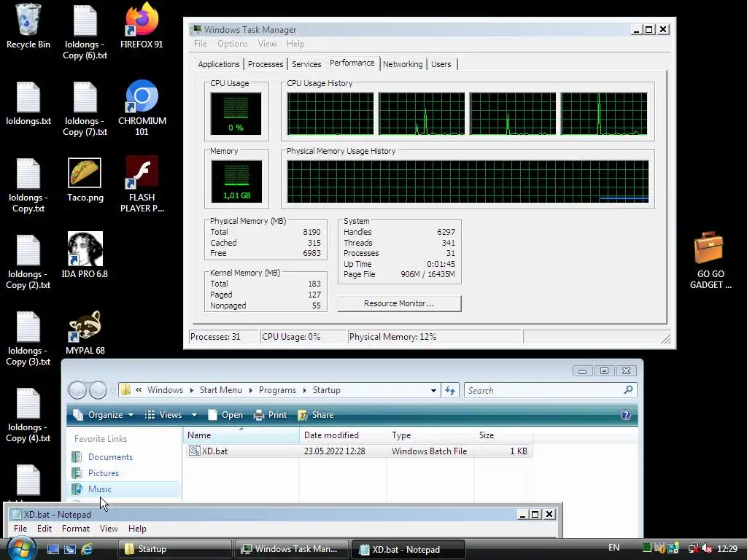Screen dimensions: 747x560
Task: Select the loldongs.txt file icon
Action: click(x=28, y=104)
